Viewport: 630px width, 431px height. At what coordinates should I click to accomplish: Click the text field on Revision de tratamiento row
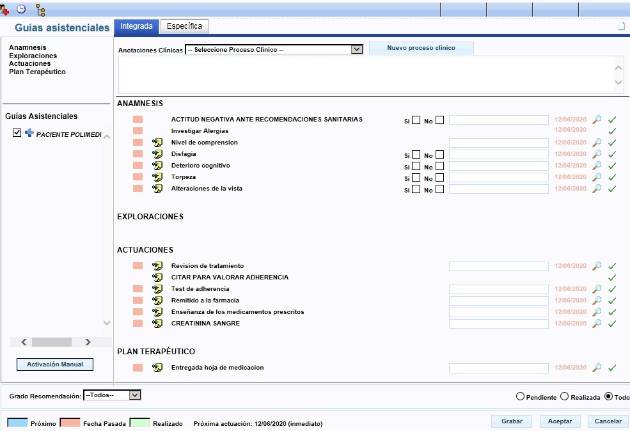[498, 265]
